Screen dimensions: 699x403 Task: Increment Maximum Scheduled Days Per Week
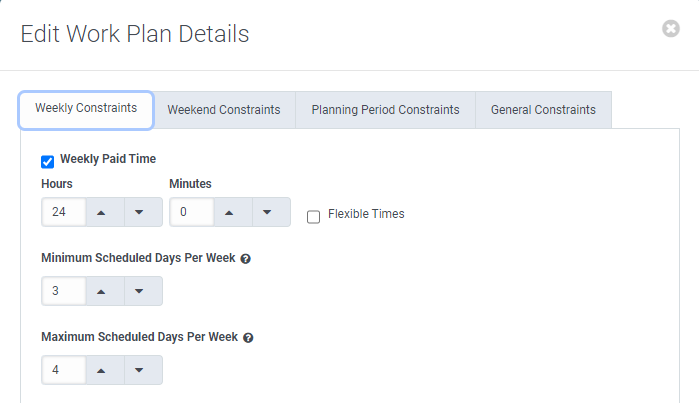tap(101, 370)
